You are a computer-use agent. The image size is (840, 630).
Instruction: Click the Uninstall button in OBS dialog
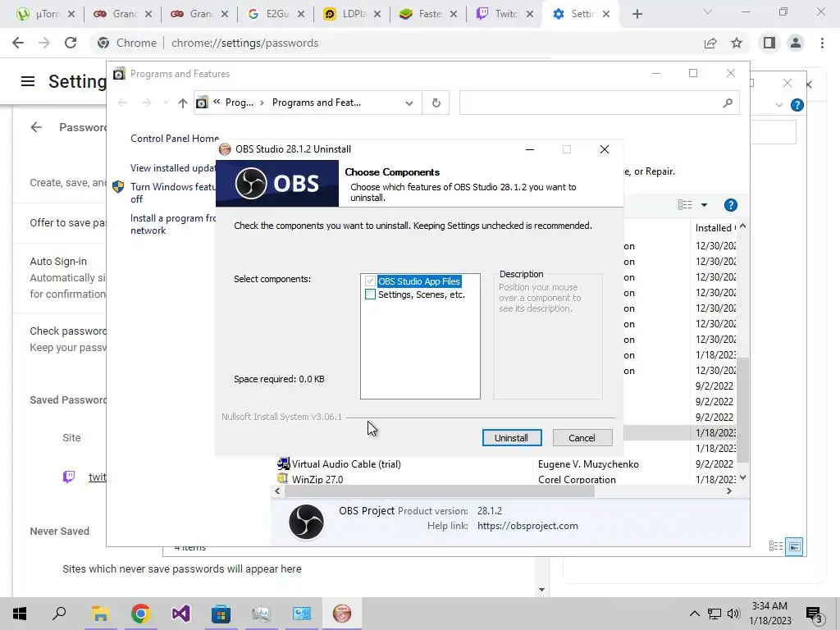pos(512,438)
